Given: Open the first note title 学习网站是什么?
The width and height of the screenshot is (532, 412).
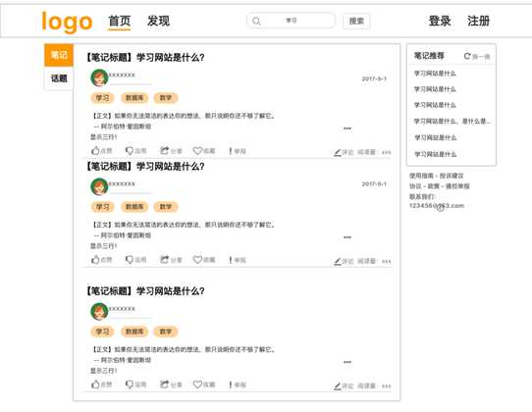Looking at the screenshot, I should click(171, 58).
